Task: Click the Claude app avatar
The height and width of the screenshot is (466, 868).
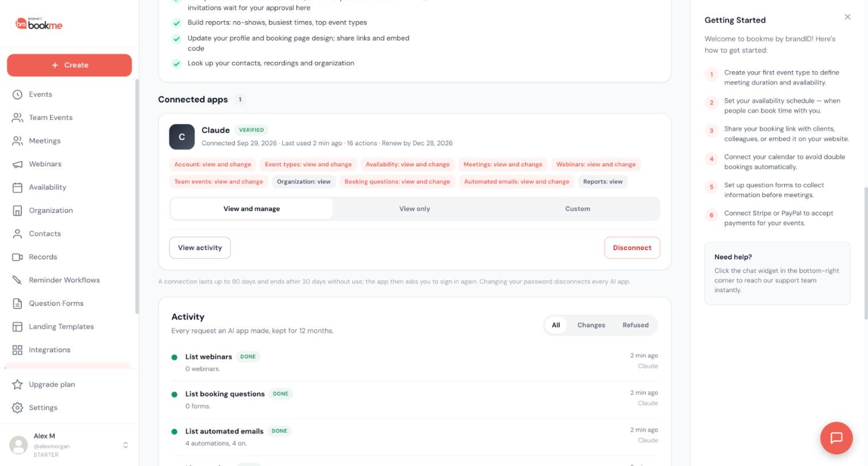Action: (x=182, y=137)
